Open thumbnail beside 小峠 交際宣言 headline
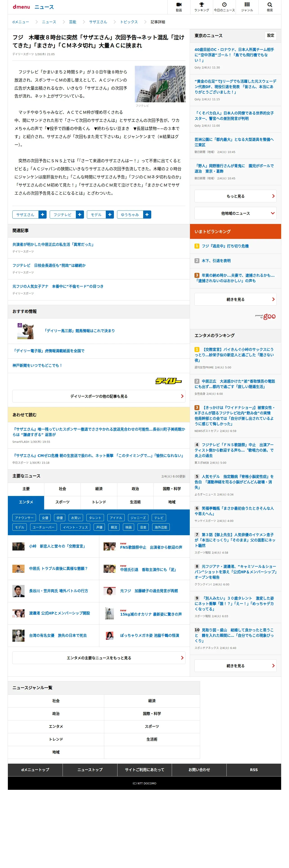 tap(18, 546)
